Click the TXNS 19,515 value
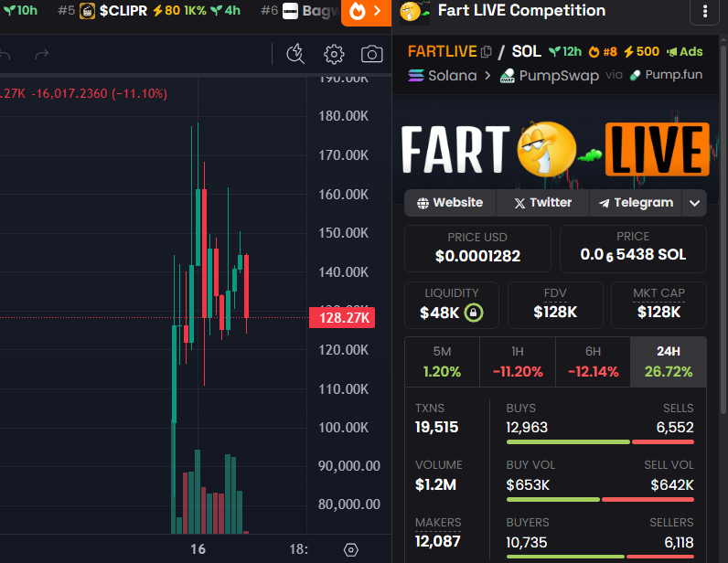The image size is (728, 563). pyautogui.click(x=436, y=427)
